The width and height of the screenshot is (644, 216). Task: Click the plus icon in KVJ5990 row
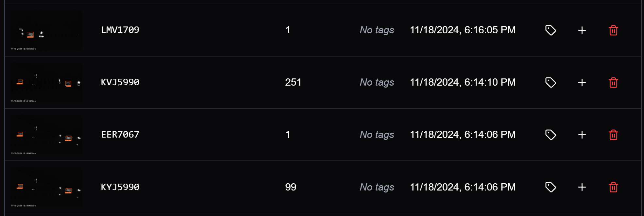[582, 83]
